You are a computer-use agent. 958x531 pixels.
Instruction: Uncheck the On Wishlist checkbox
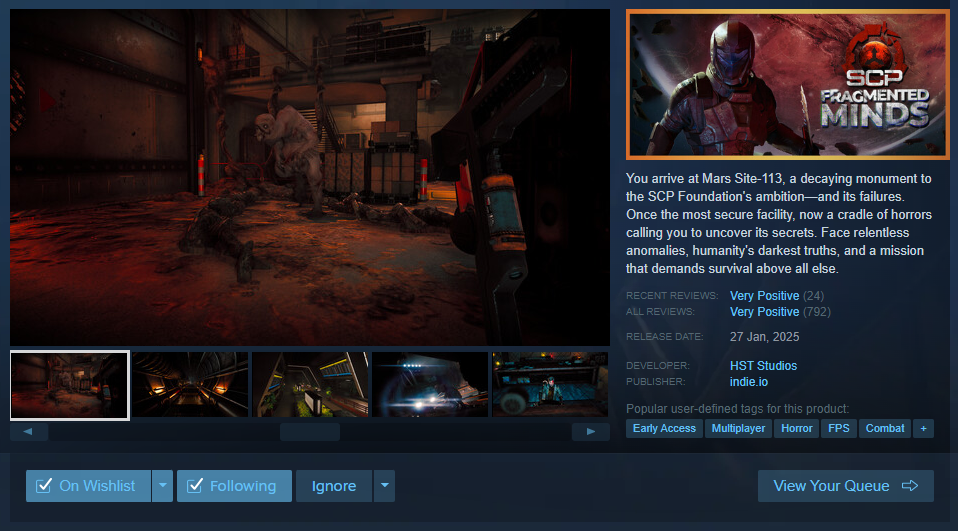44,486
